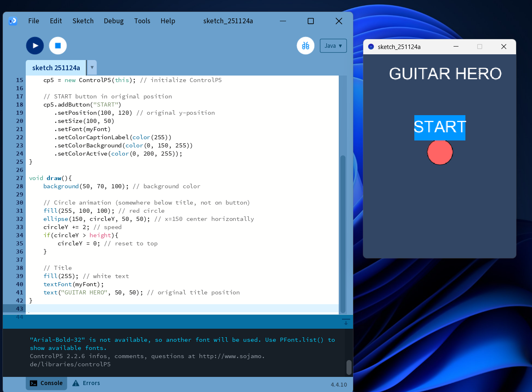Open the Sketch menu
The width and height of the screenshot is (532, 392).
click(x=83, y=21)
